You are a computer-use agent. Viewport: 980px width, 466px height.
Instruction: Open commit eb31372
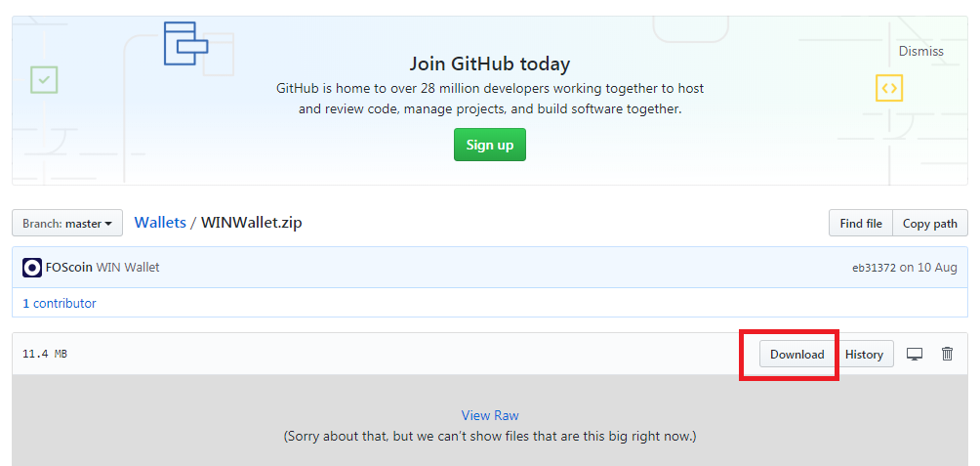[873, 268]
